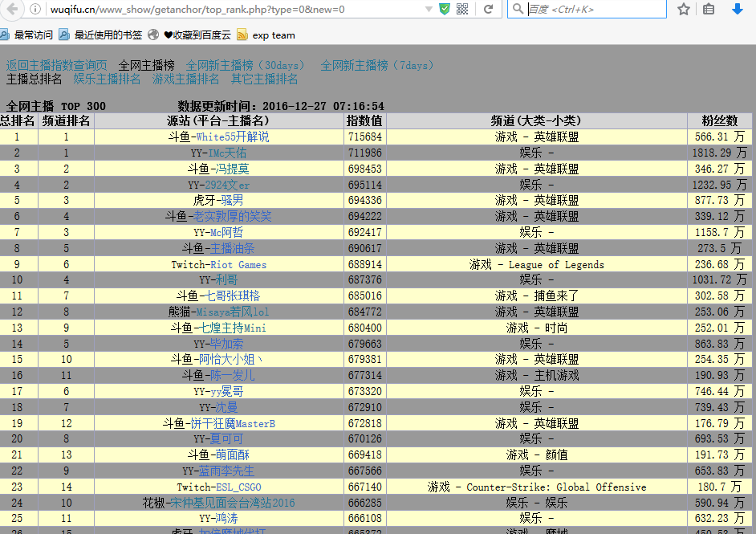Click the site info icon in address bar
756x534 pixels.
tap(35, 10)
